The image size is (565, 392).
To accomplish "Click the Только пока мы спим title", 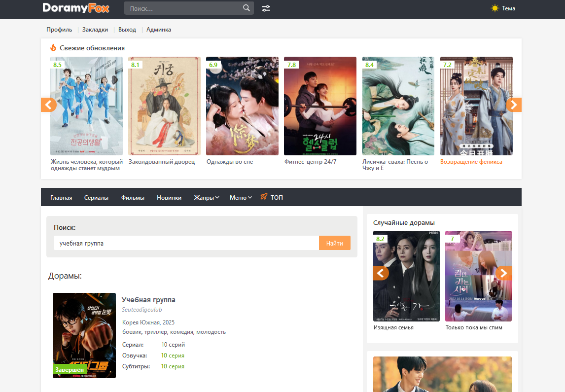I will 474,327.
